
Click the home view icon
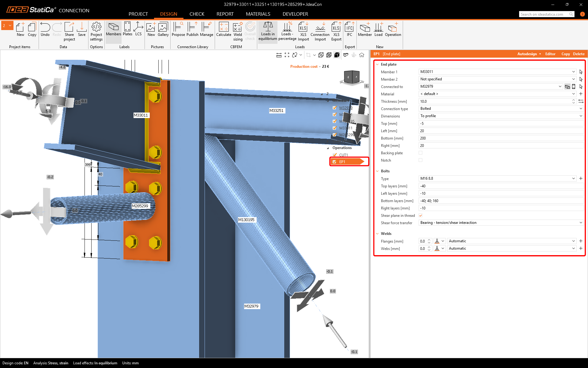pyautogui.click(x=362, y=55)
